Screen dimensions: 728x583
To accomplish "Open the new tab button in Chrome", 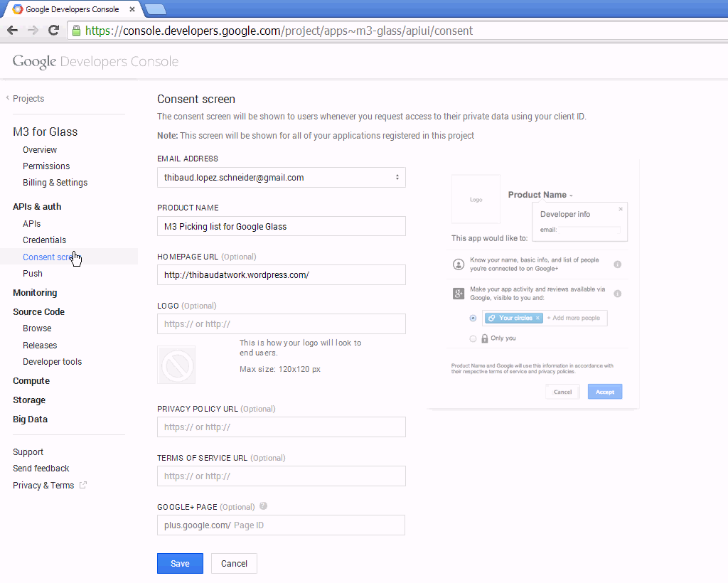I will coord(156,9).
